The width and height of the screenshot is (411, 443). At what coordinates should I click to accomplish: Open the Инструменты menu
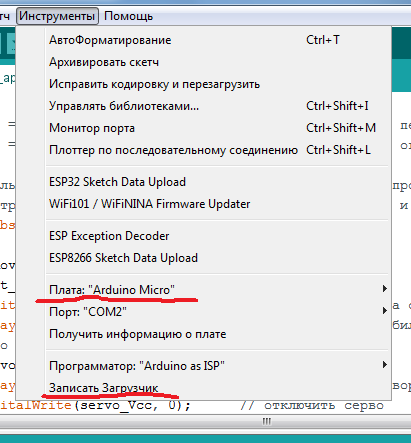pyautogui.click(x=57, y=16)
